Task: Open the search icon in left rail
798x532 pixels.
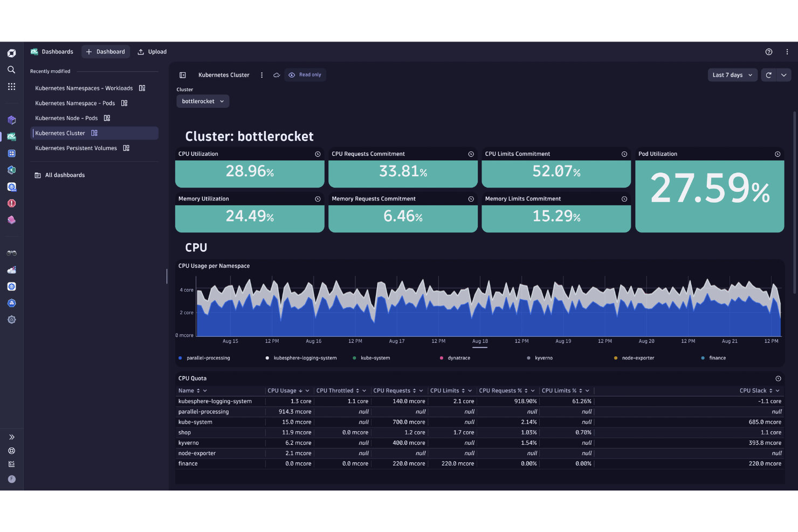Action: [11, 70]
